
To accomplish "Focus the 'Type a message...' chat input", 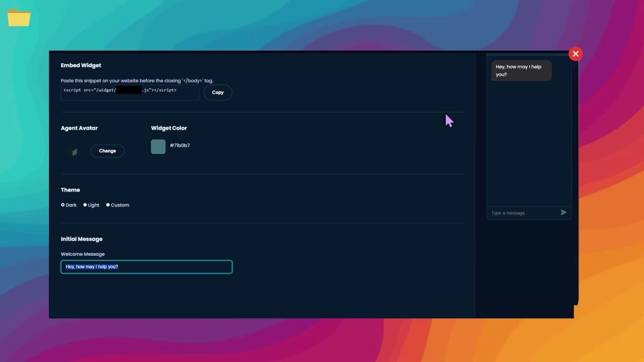I will 523,213.
